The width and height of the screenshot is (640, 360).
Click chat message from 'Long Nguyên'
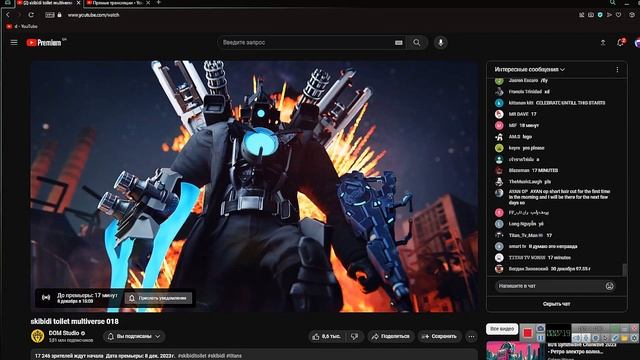pos(519,224)
